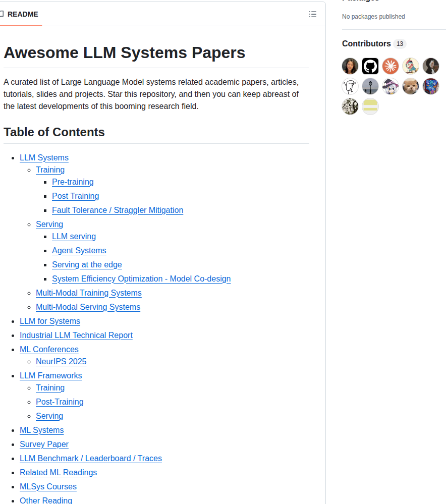Click the Awesome LLM Systems Papers heading
Image resolution: width=446 pixels, height=504 pixels.
point(125,52)
